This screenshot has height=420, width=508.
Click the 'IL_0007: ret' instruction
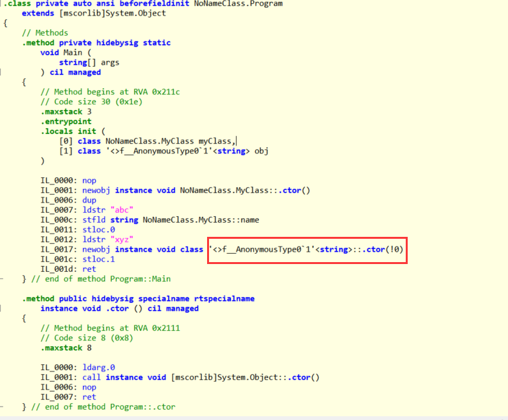tap(69, 397)
